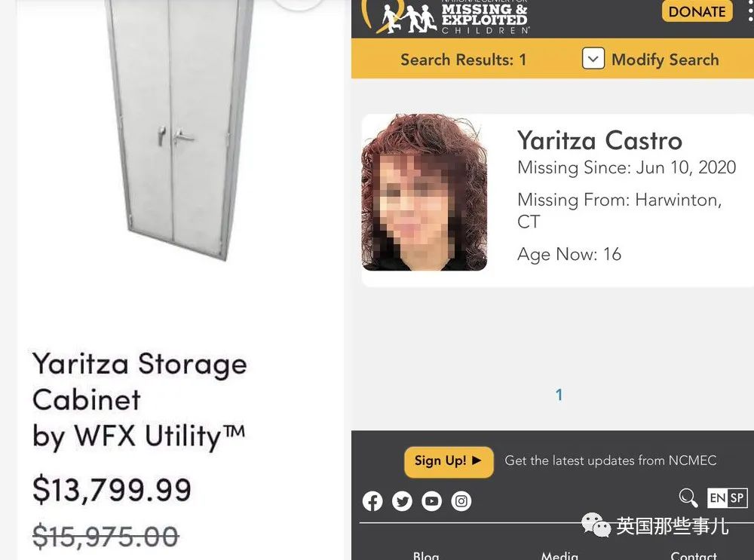Open the Blog footer menu item
754x560 pixels.
point(426,555)
